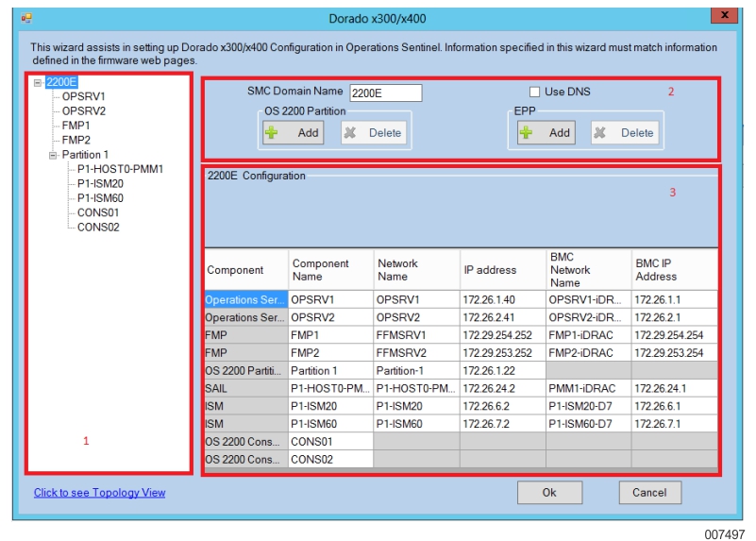756x541 pixels.
Task: Select FMP2 in the tree
Action: pyautogui.click(x=76, y=140)
